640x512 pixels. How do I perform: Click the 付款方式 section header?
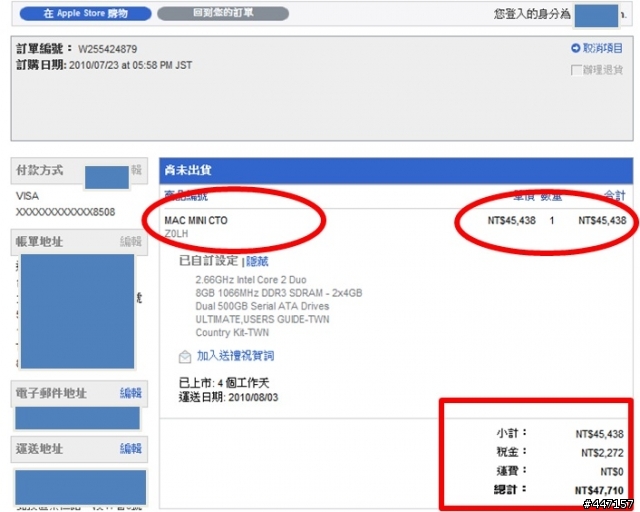79,170
